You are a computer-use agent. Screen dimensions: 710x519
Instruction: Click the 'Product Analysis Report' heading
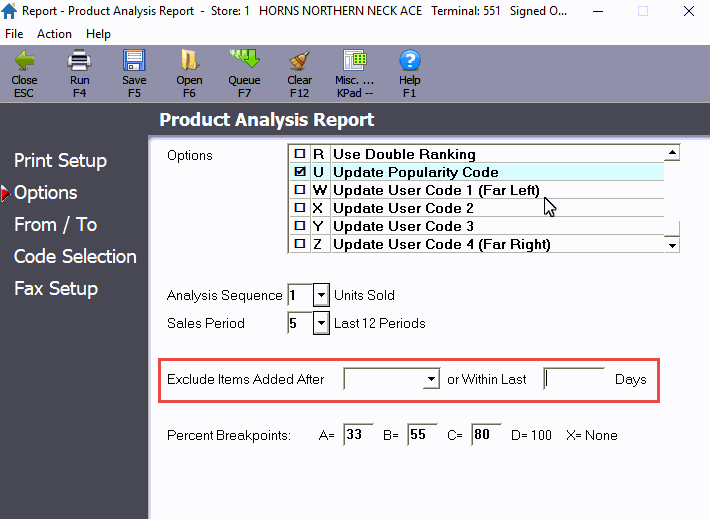pyautogui.click(x=267, y=120)
